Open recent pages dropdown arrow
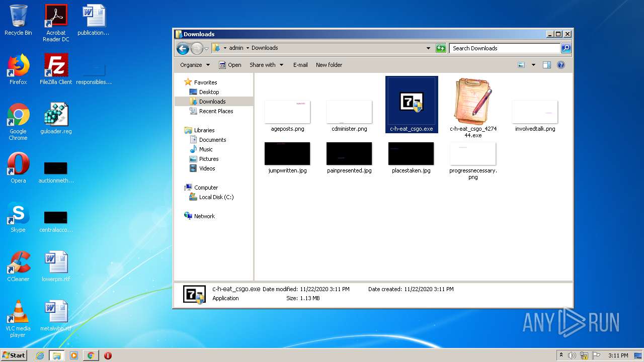 pyautogui.click(x=206, y=49)
